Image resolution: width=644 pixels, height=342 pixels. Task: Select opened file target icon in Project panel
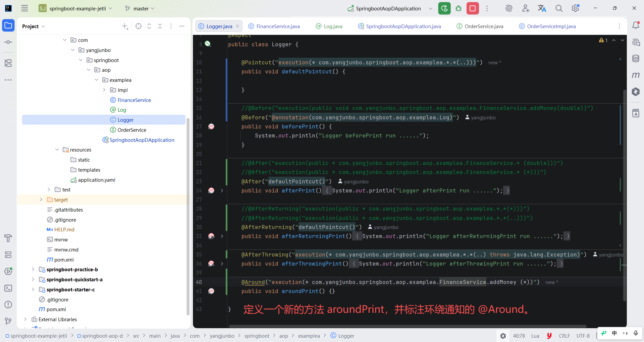pos(139,26)
